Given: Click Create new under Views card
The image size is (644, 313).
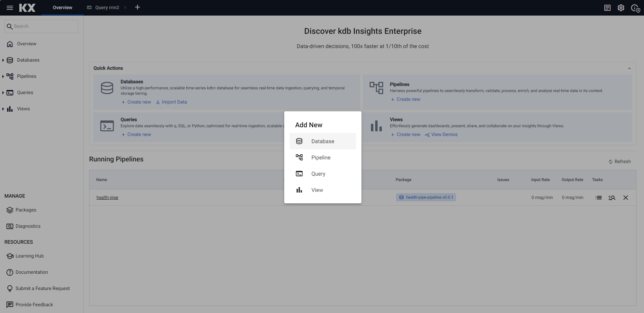Looking at the screenshot, I should pos(406,134).
